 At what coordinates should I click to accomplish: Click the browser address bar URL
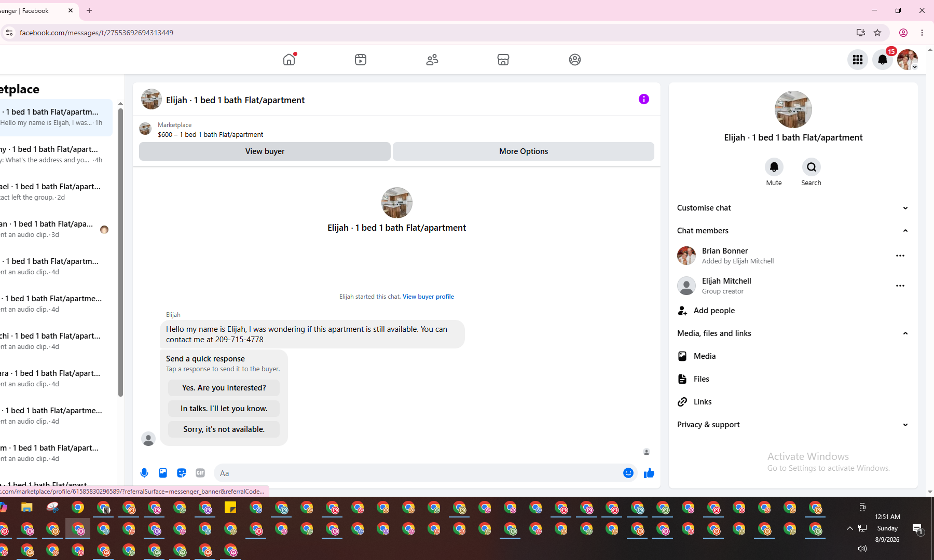click(97, 33)
